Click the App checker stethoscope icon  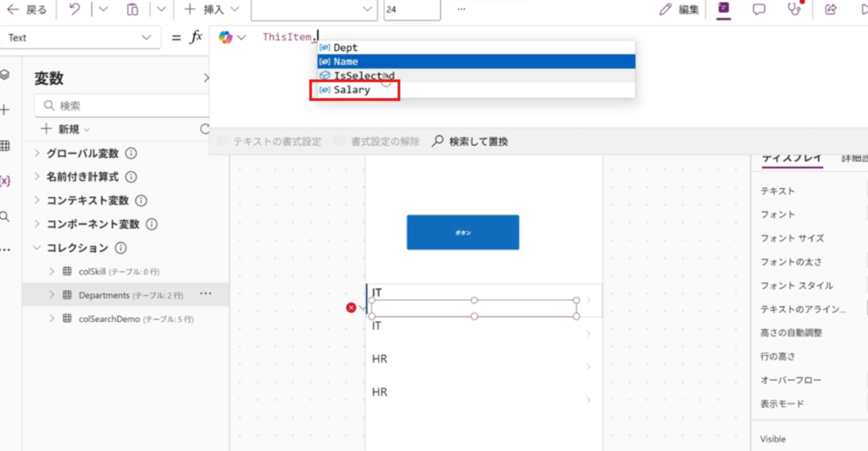(x=793, y=10)
